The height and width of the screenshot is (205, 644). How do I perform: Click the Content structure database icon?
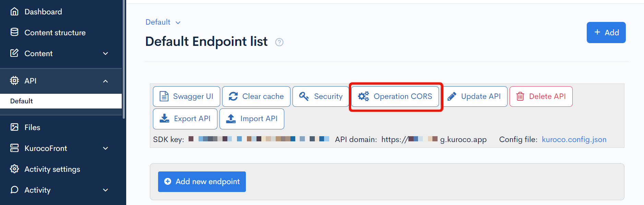pos(14,32)
